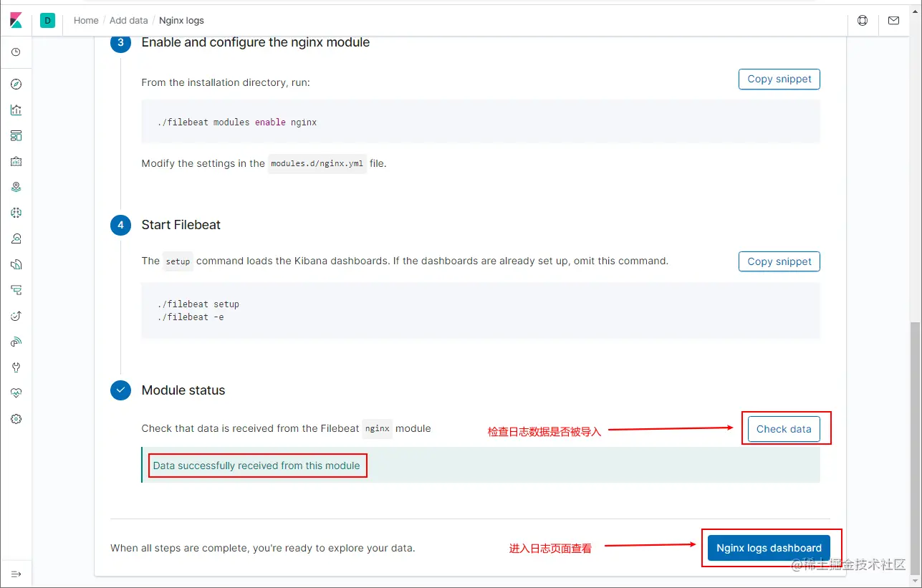Go to Home breadcrumb
Image resolution: width=922 pixels, height=588 pixels.
tap(86, 21)
